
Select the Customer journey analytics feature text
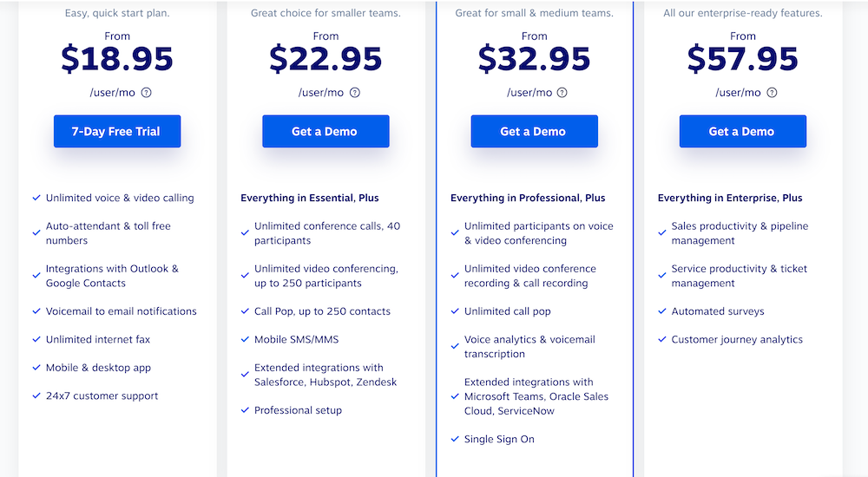737,339
